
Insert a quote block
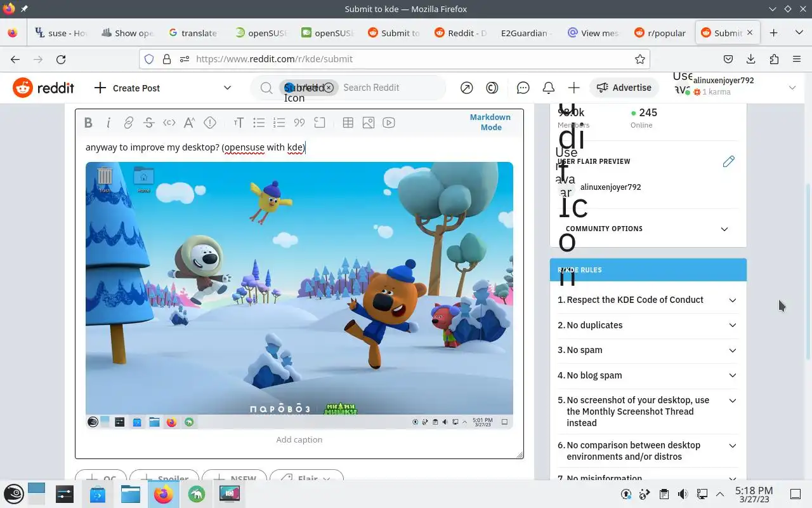pyautogui.click(x=299, y=123)
